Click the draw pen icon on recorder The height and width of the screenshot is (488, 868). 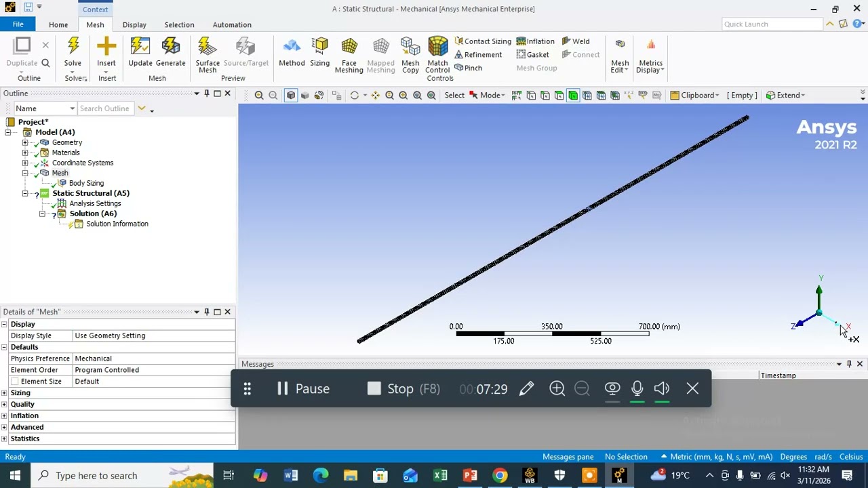tap(526, 388)
